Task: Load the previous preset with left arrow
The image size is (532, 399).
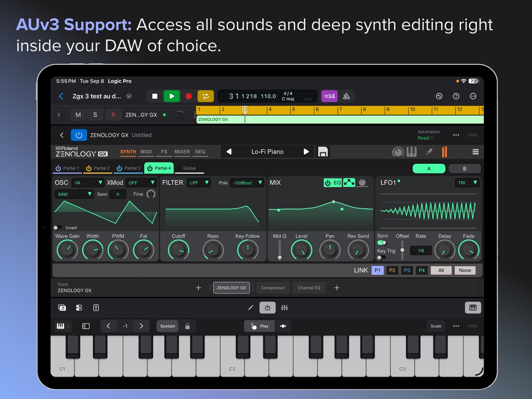Action: pyautogui.click(x=229, y=152)
